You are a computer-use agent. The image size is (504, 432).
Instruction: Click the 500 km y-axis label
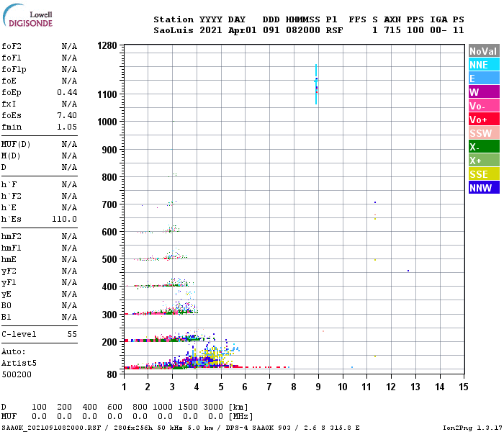tap(109, 259)
